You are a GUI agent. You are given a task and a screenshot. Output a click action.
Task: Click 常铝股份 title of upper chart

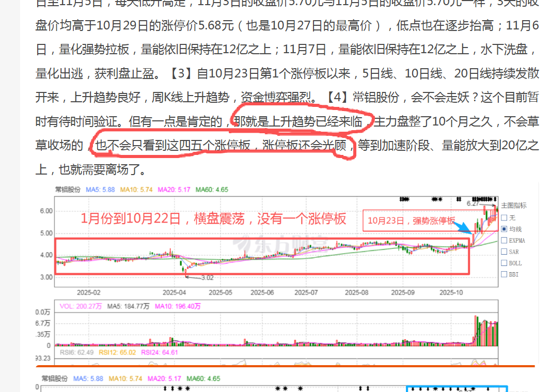(68, 190)
